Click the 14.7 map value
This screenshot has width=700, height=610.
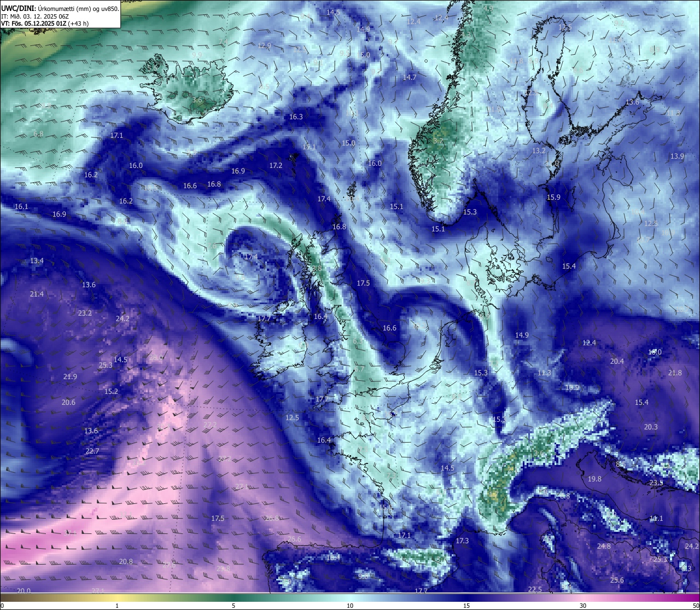[x=410, y=77]
